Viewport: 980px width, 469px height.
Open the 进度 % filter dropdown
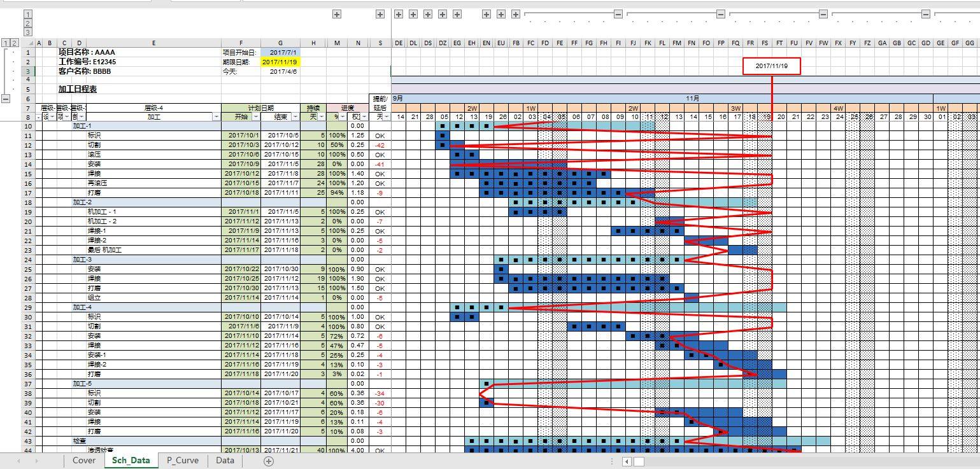coord(343,117)
